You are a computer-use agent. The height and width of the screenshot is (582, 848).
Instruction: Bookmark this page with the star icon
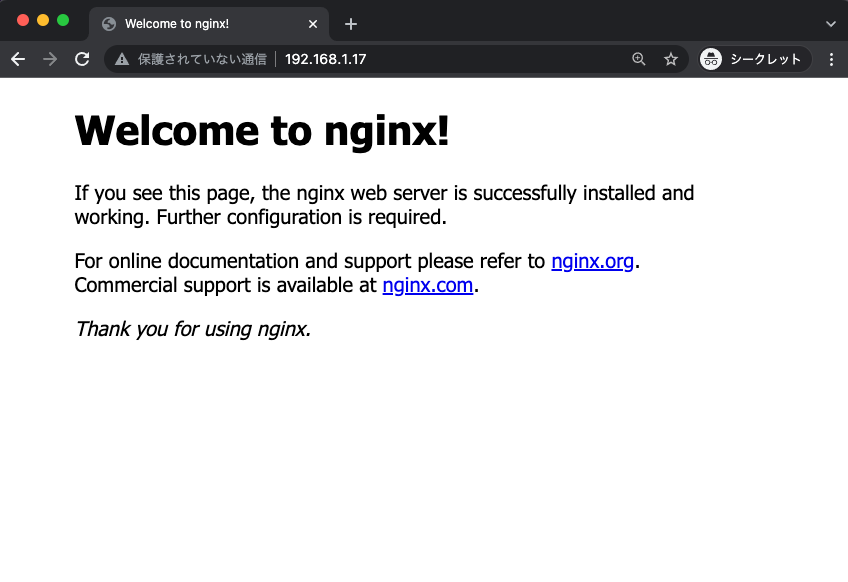(x=671, y=59)
